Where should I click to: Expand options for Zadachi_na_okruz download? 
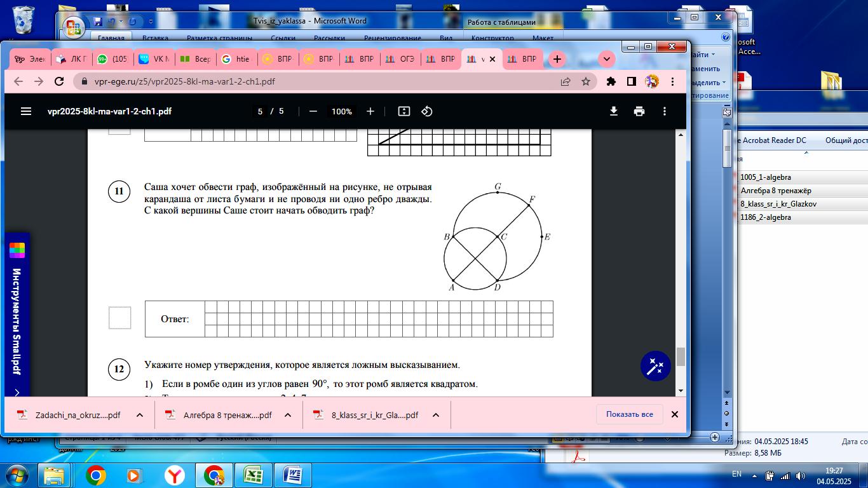140,415
